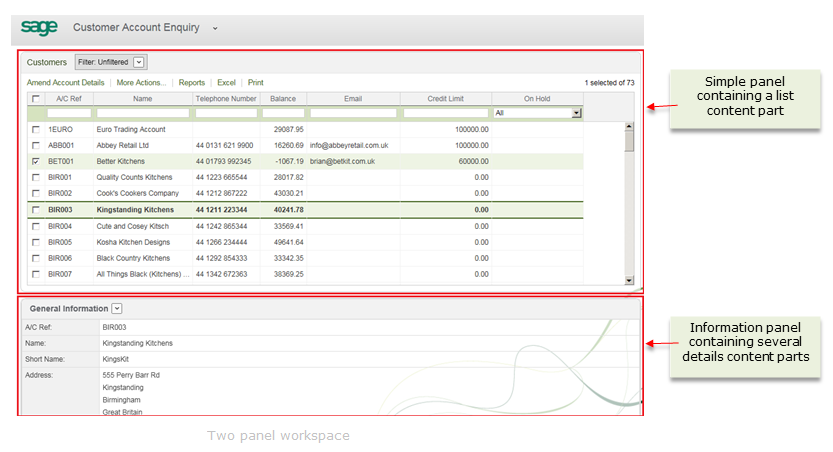Image resolution: width=833 pixels, height=452 pixels.
Task: Open the On Hold 'All' filter dropdown
Action: click(x=576, y=113)
